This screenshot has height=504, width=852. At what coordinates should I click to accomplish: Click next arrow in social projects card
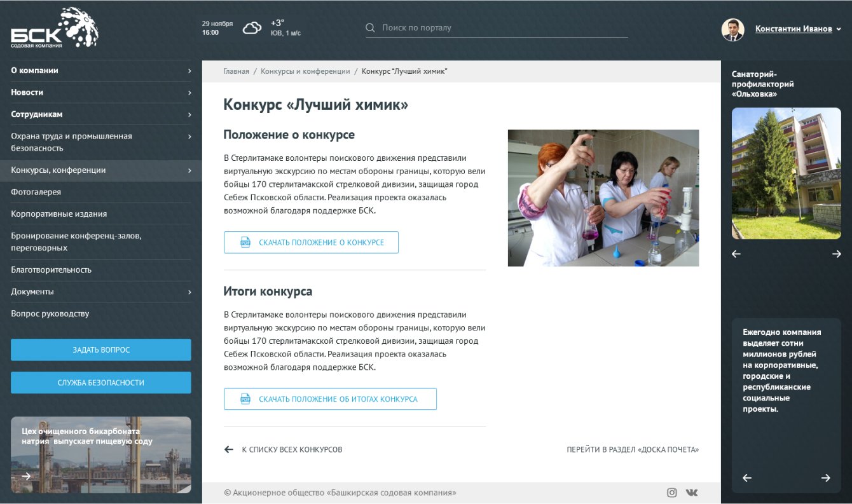tap(825, 478)
